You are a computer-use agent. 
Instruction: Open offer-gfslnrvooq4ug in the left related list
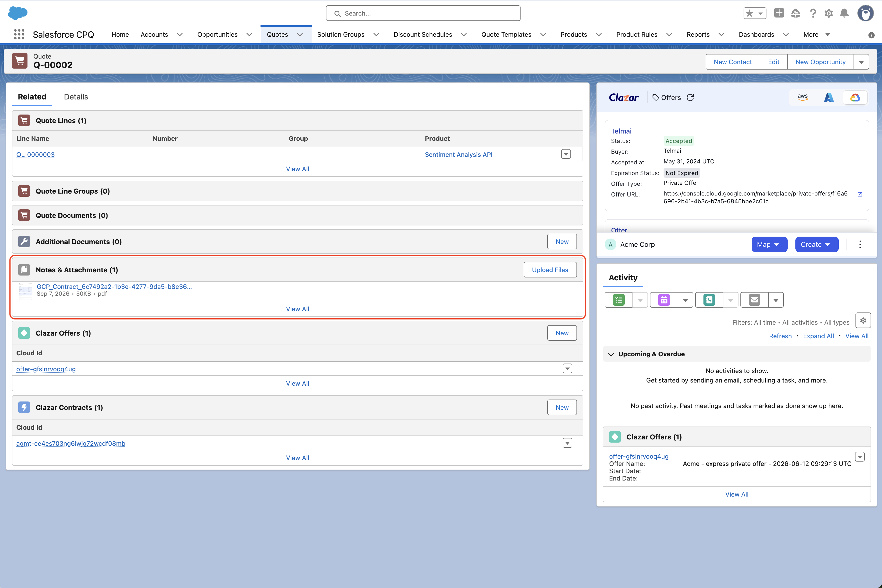pyautogui.click(x=46, y=369)
